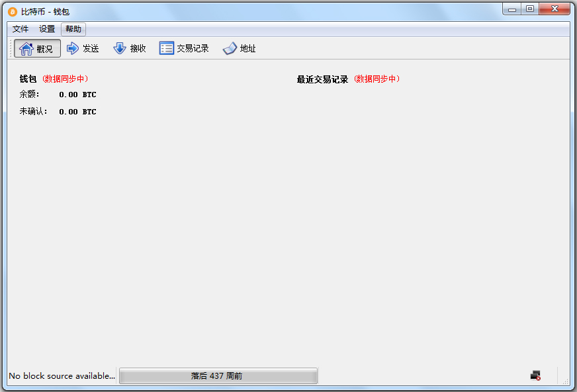Open the 帮助 menu
577x392 pixels.
tap(73, 29)
